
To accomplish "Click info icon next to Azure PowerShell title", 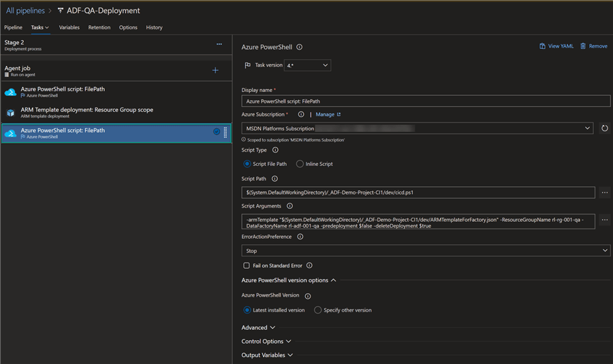I will pyautogui.click(x=300, y=48).
